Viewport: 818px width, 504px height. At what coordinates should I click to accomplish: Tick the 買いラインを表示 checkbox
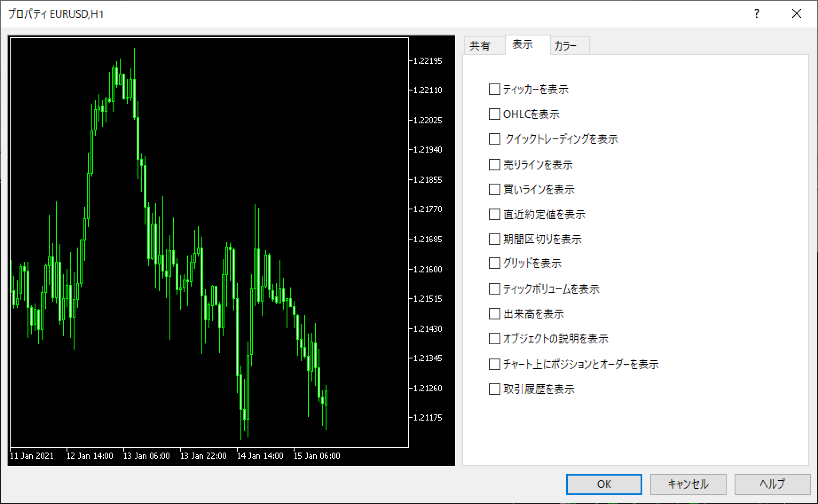point(494,190)
